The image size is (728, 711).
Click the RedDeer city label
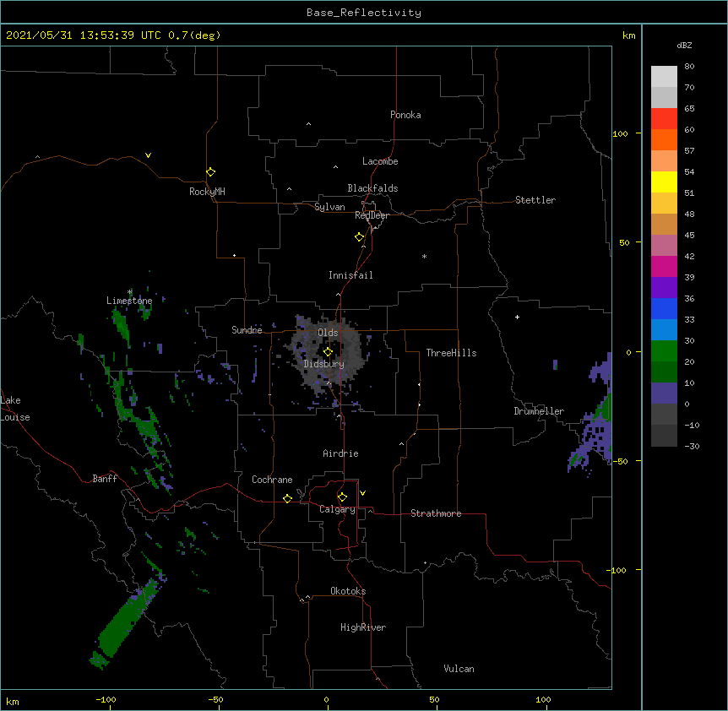click(372, 215)
